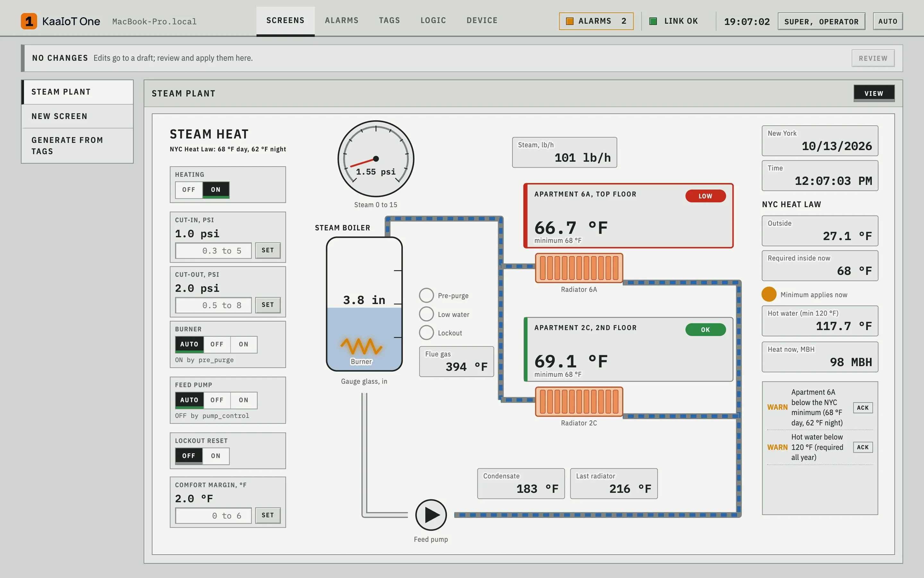Switch Lockout Reset to ON
Image resolution: width=924 pixels, height=578 pixels.
pos(216,456)
